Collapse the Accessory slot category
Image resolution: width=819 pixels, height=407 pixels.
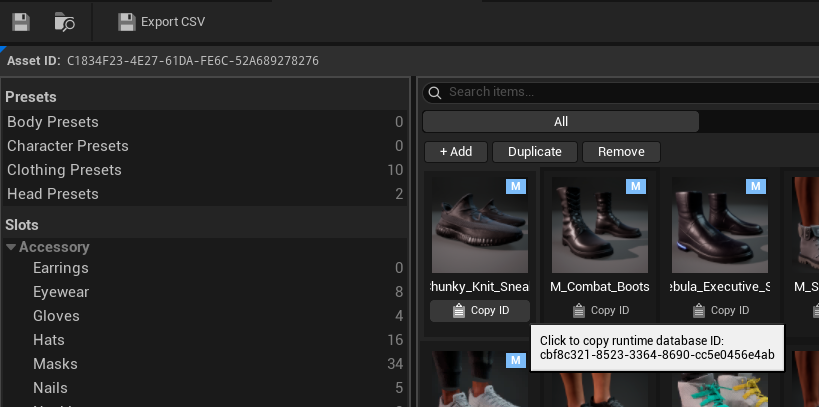tap(11, 247)
